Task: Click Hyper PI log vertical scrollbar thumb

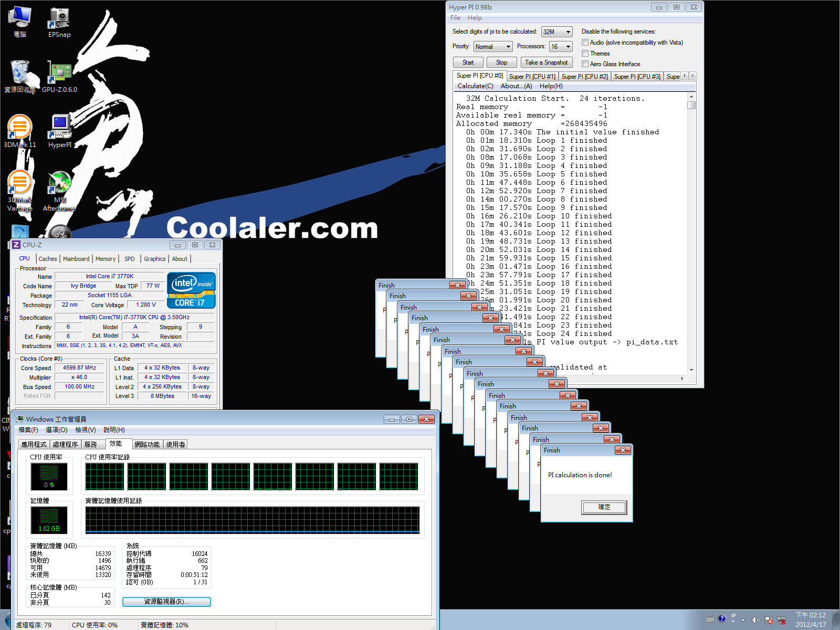Action: point(691,105)
